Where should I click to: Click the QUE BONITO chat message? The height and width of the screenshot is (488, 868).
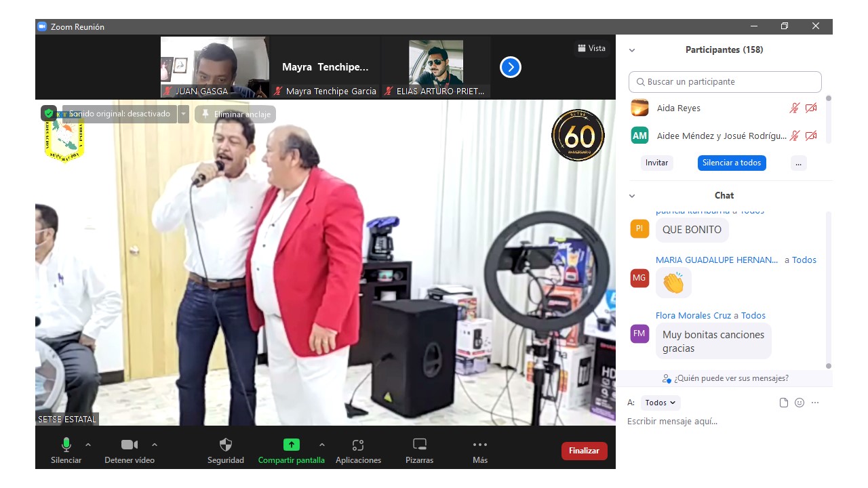coord(692,230)
